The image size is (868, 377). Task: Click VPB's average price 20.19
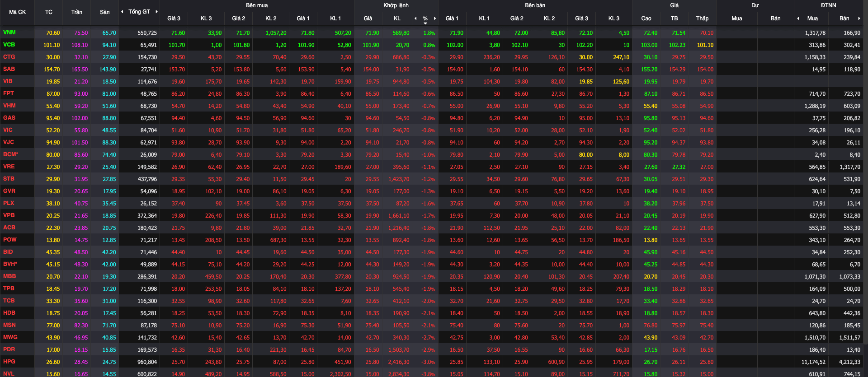pos(679,216)
